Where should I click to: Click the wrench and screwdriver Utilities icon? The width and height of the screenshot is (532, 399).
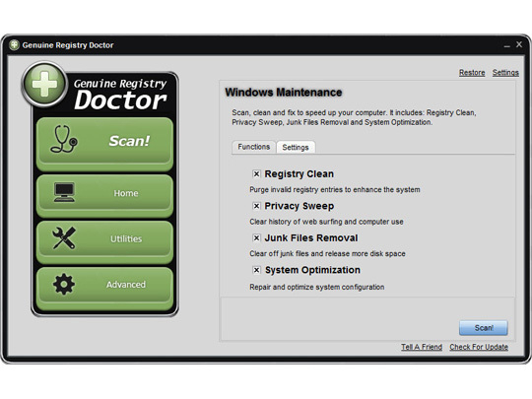click(64, 237)
